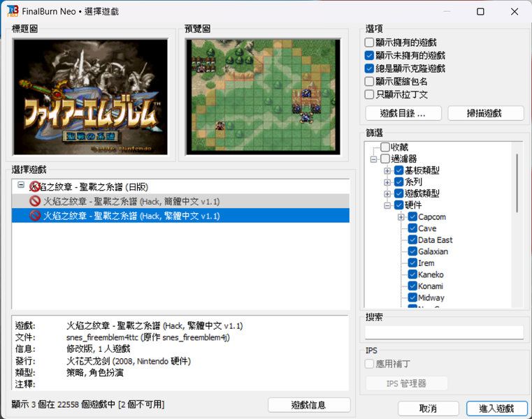This screenshot has width=532, height=419.
Task: Uncheck 遊戲類型 filter checkbox
Action: [399, 193]
